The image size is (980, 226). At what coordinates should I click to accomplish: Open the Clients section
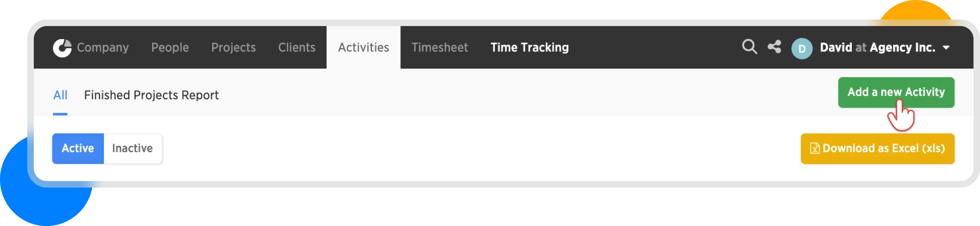(297, 48)
